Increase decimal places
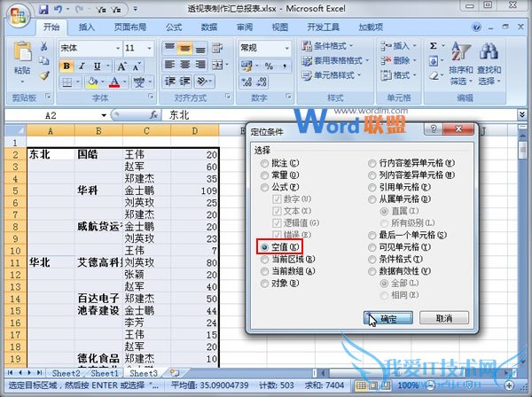This screenshot has width=532, height=397. click(x=246, y=82)
